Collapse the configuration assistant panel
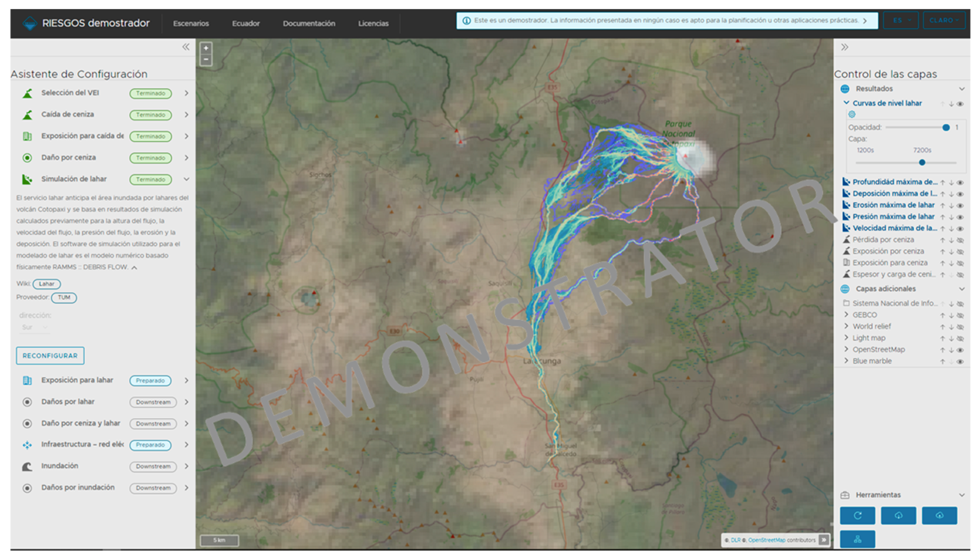This screenshot has height=560, width=980. coord(186,47)
